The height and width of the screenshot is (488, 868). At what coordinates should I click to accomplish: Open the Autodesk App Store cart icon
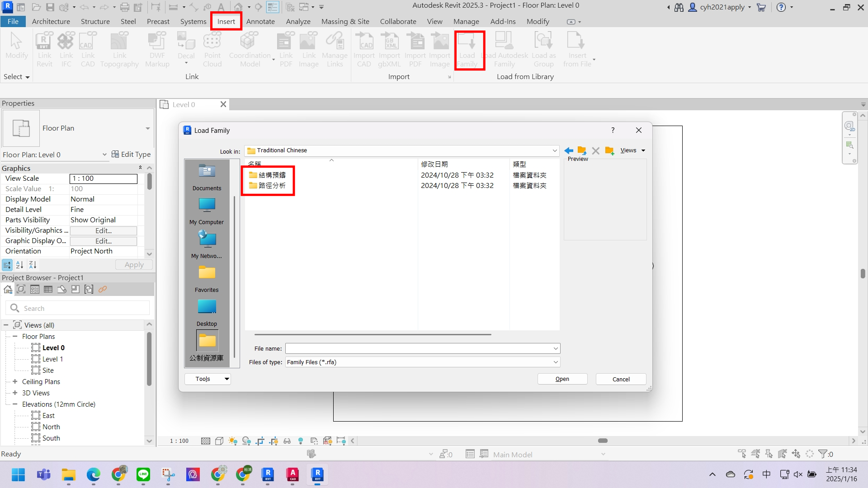click(761, 7)
